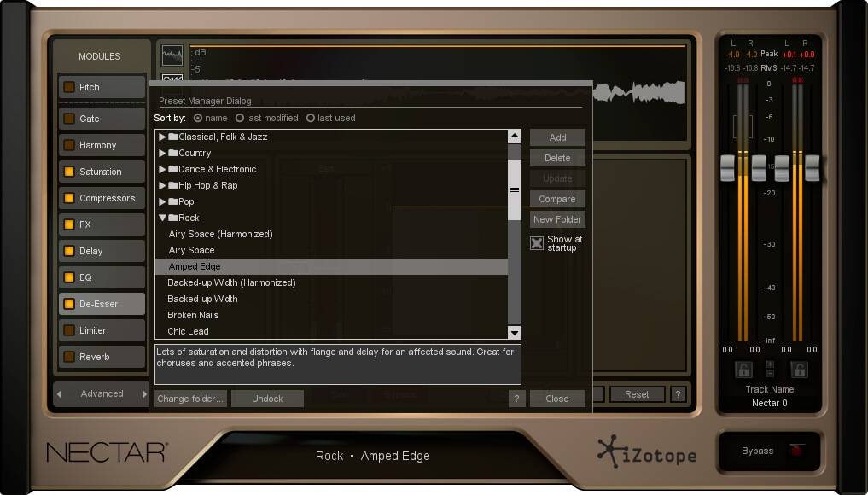Uncheck the Show at startup checkbox
The height and width of the screenshot is (495, 868).
point(536,243)
